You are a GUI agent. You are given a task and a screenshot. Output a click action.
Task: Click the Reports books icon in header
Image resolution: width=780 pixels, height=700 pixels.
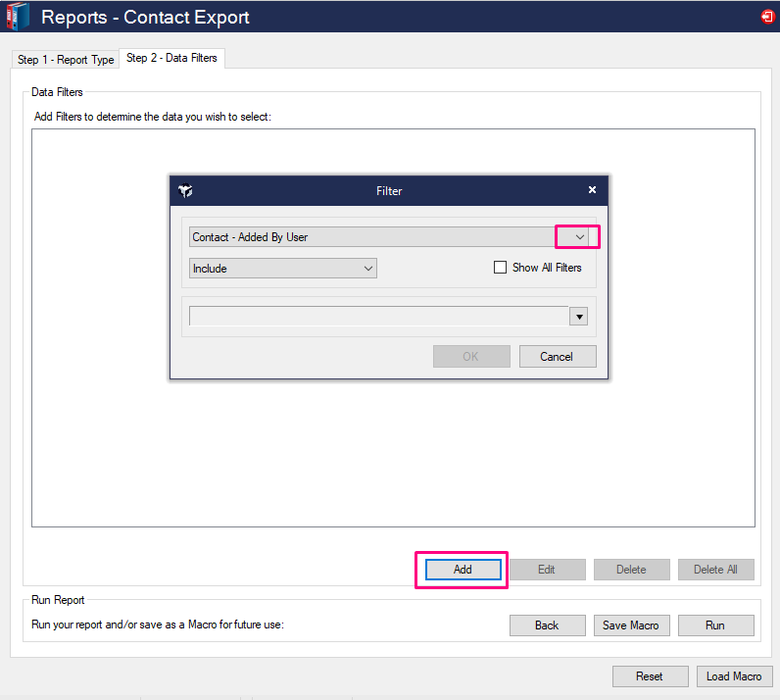tap(18, 17)
